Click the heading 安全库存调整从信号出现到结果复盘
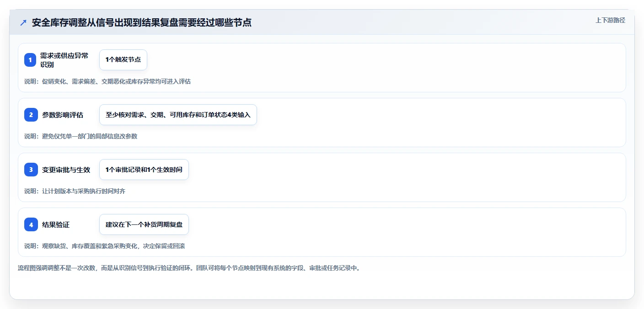 pyautogui.click(x=142, y=23)
